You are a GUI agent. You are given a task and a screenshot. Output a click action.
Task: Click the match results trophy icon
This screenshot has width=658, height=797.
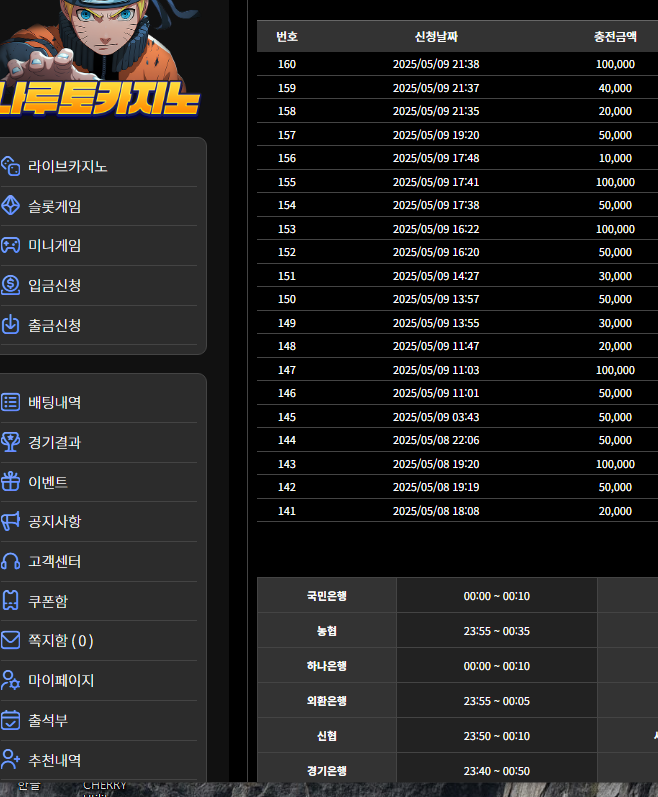pyautogui.click(x=11, y=442)
